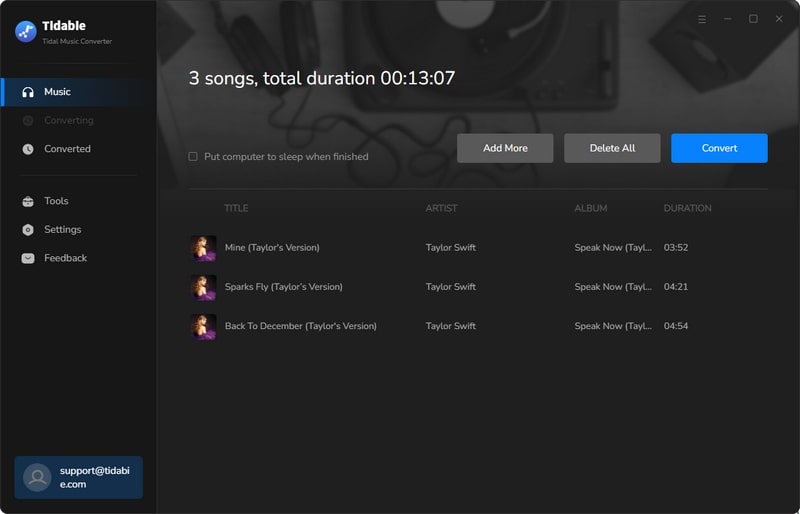This screenshot has height=514, width=800.
Task: Open the Feedback page
Action: point(65,258)
